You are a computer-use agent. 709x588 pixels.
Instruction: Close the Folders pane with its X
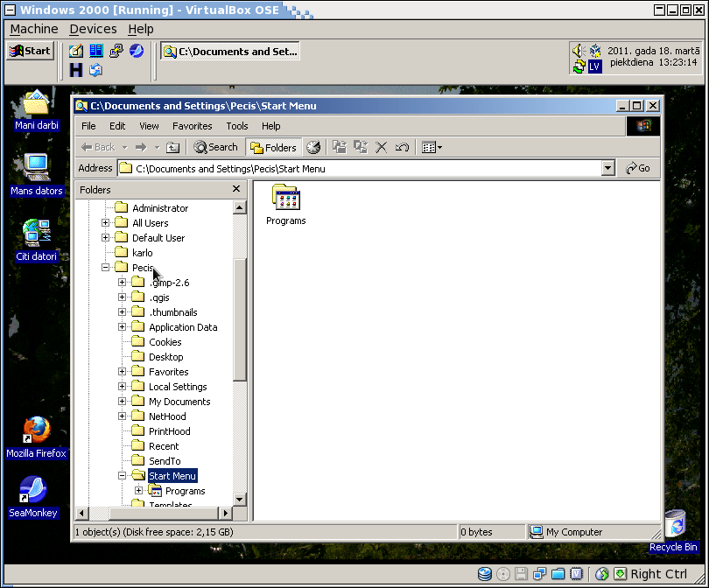click(x=236, y=189)
